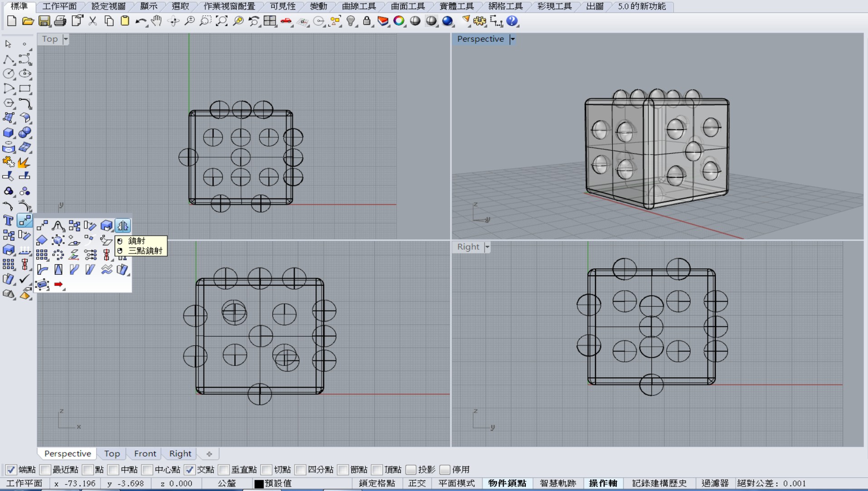Open the Right viewport dropdown arrow
Image resolution: width=868 pixels, height=491 pixels.
487,247
